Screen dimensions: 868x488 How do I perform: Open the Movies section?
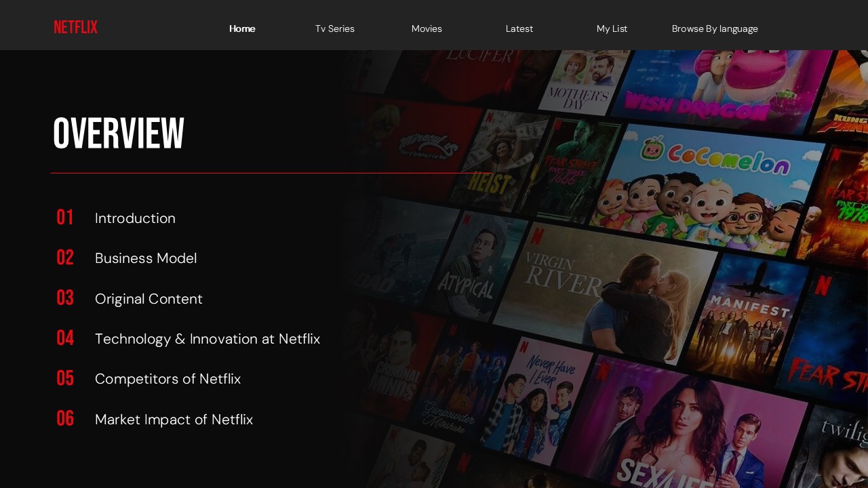tap(427, 28)
